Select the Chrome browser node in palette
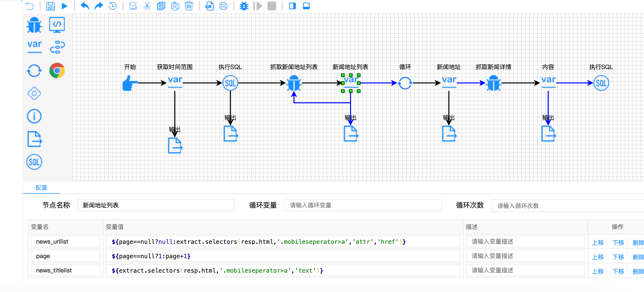This screenshot has height=292, width=644. coord(57,71)
